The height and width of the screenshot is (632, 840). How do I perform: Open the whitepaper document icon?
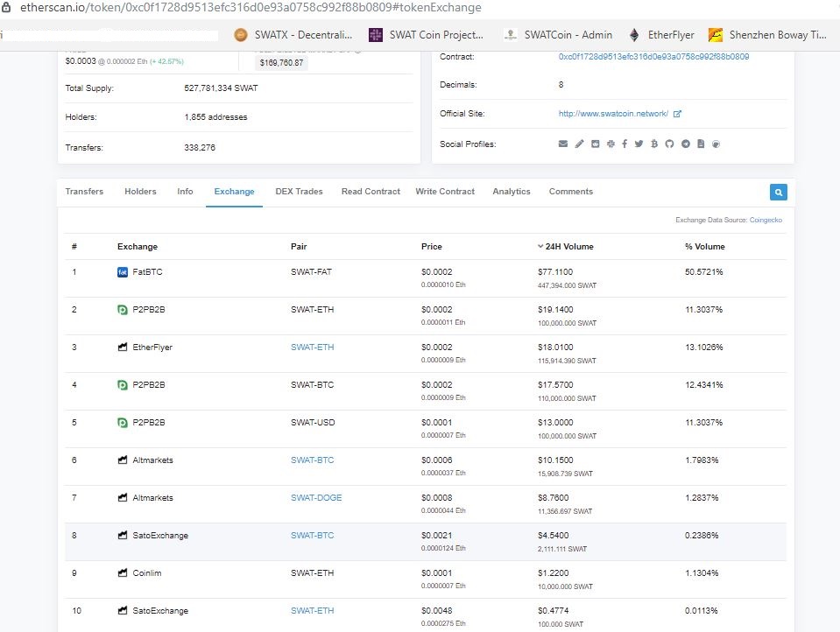click(x=701, y=144)
